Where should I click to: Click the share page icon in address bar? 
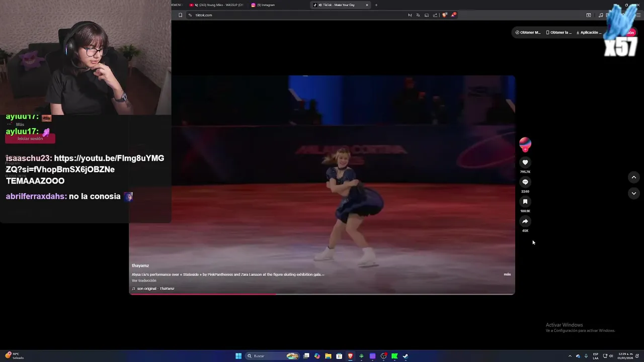point(435,15)
